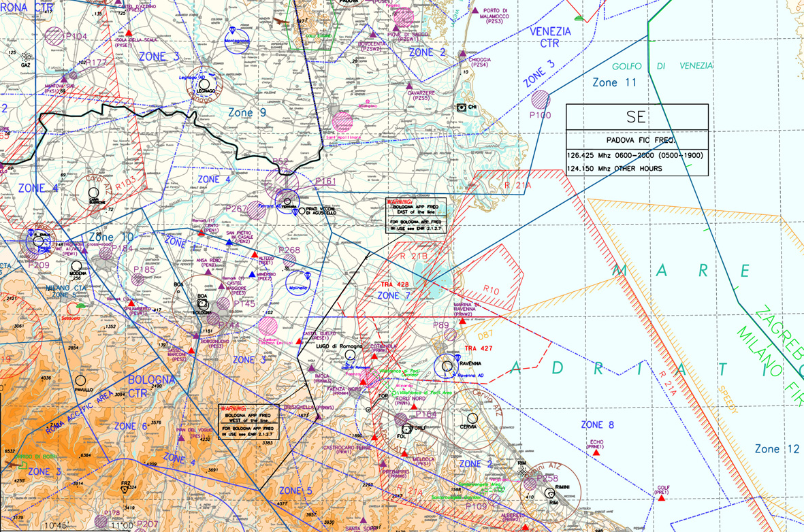Select the Montagnana blue circle symbol
The height and width of the screenshot is (532, 804).
click(x=237, y=41)
